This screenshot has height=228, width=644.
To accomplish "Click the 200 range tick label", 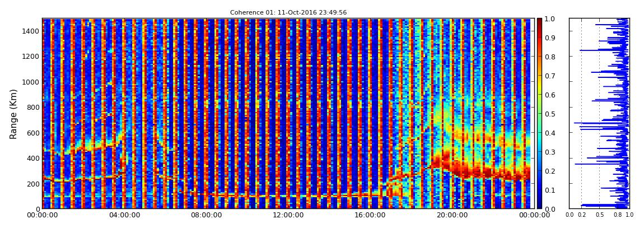I will [33, 184].
